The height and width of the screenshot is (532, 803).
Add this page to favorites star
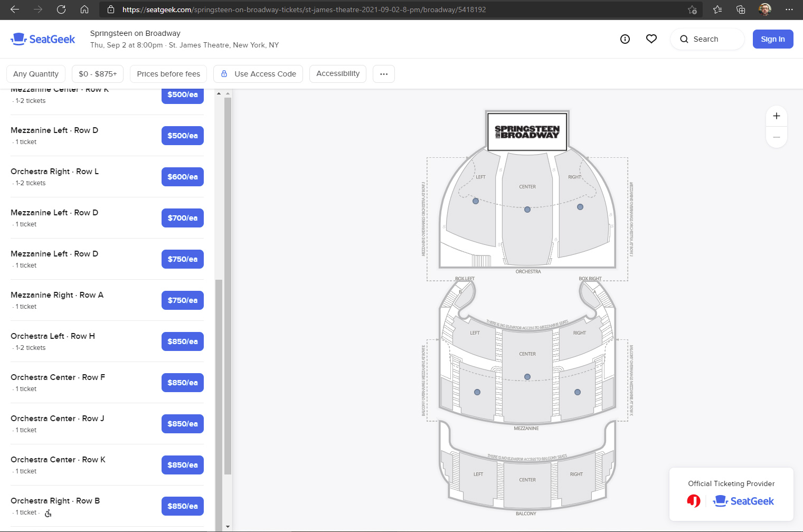[x=692, y=9]
